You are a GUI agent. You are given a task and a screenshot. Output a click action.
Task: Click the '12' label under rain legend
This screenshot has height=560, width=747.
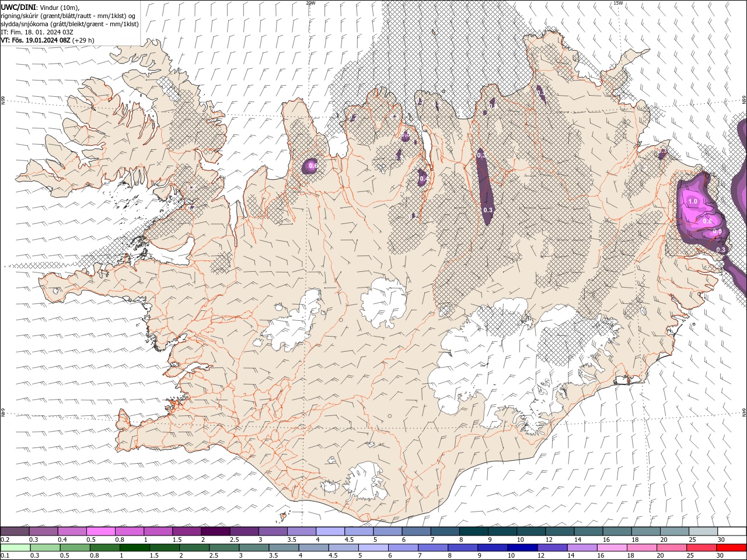click(x=541, y=555)
